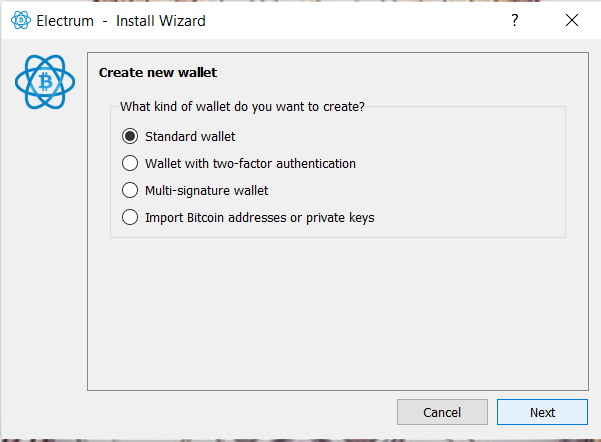
Task: Select the Standard wallet radio circle
Action: click(130, 136)
